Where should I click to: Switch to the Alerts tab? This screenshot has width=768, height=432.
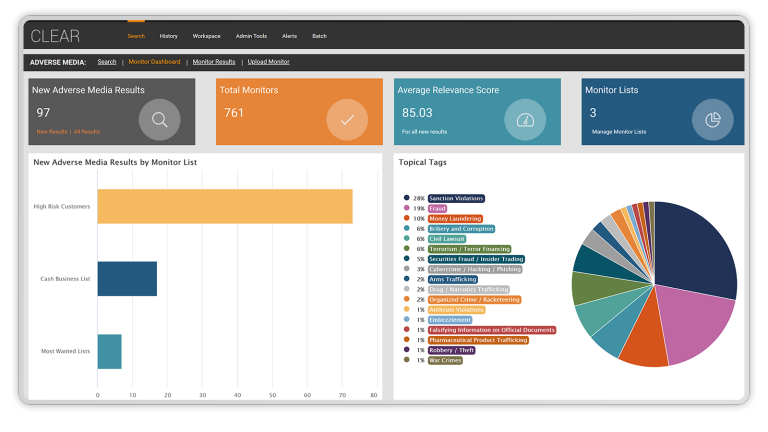[289, 36]
